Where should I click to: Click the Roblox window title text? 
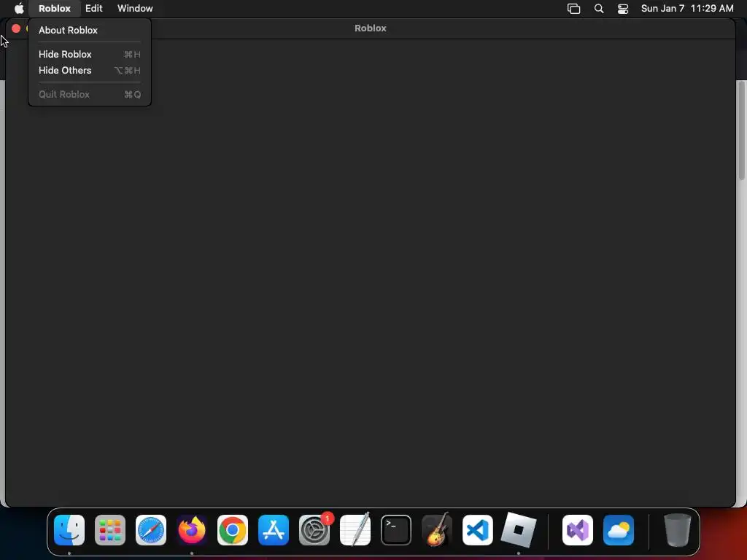pos(370,28)
